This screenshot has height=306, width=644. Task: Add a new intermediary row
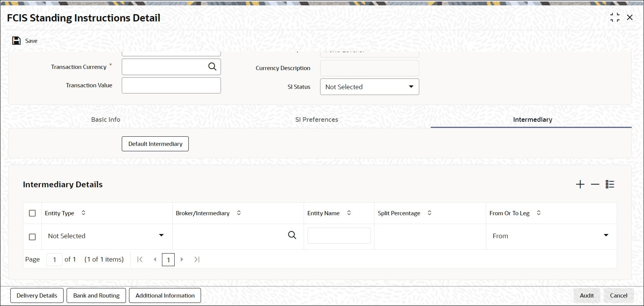point(580,185)
